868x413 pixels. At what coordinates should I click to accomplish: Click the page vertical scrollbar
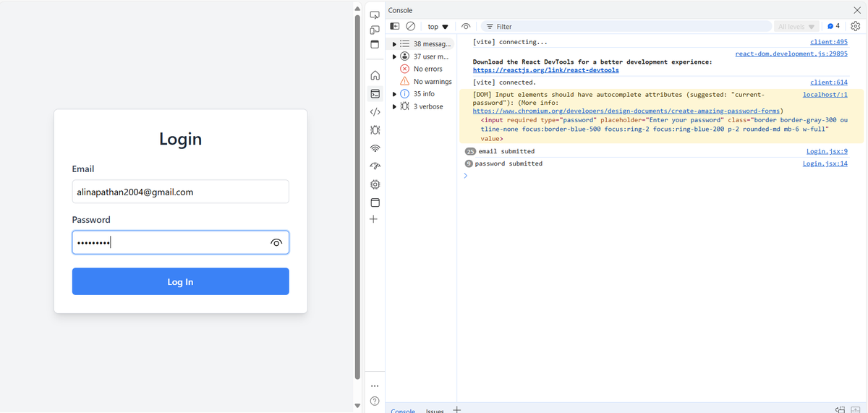(x=357, y=197)
